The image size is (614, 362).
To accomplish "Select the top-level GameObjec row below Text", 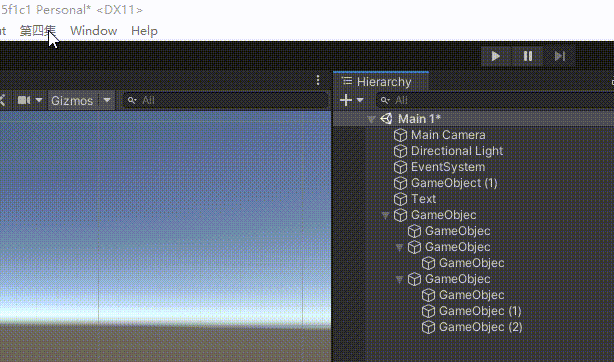I will pos(473,215).
